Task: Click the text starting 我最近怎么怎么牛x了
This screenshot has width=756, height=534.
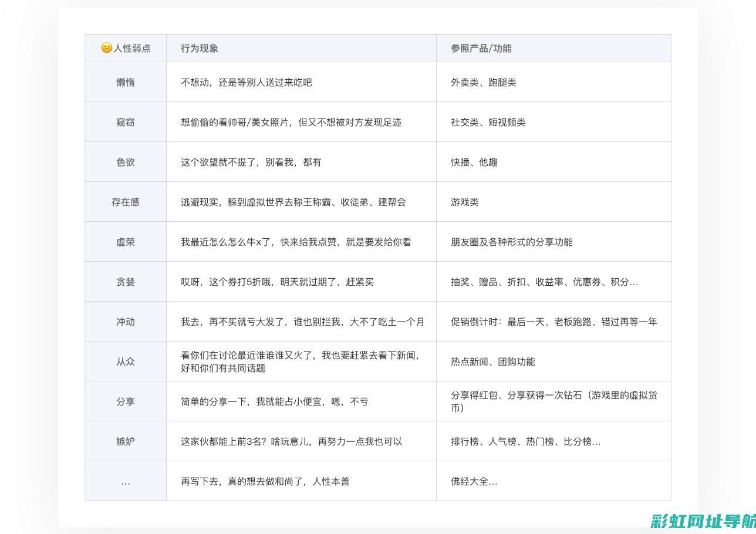Action: pyautogui.click(x=296, y=242)
